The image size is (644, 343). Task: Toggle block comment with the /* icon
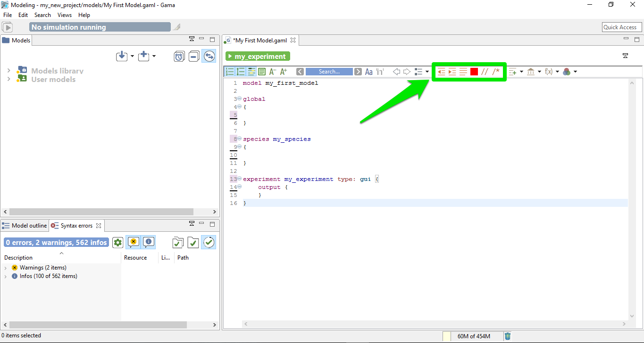[496, 72]
